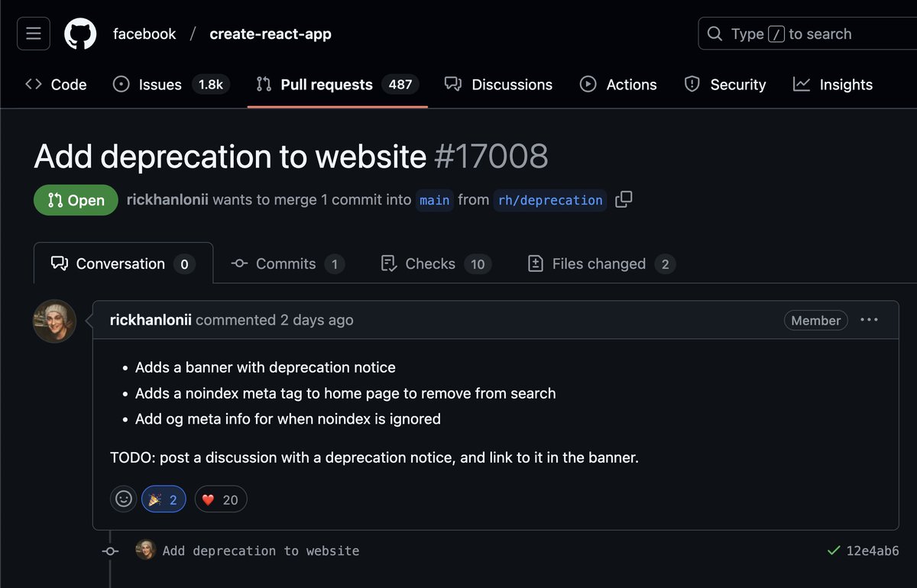Switch to the Files changed tab

click(x=602, y=264)
